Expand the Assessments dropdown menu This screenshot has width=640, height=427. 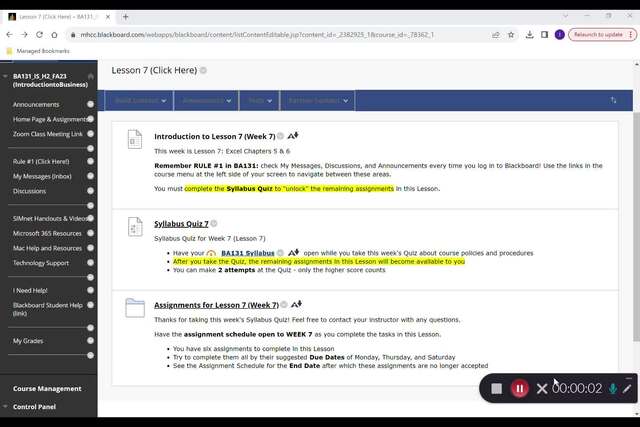(x=207, y=100)
